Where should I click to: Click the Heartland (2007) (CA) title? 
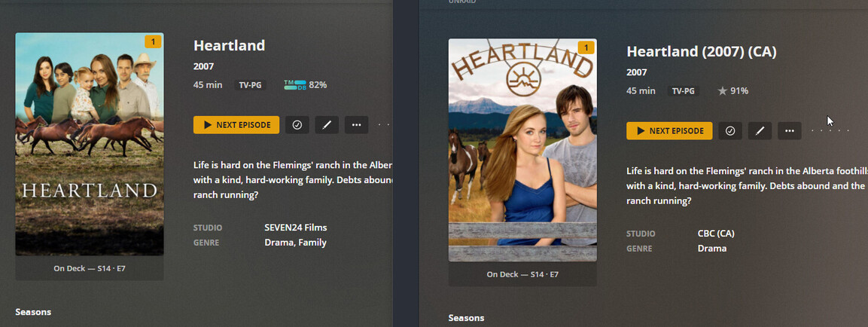click(702, 51)
